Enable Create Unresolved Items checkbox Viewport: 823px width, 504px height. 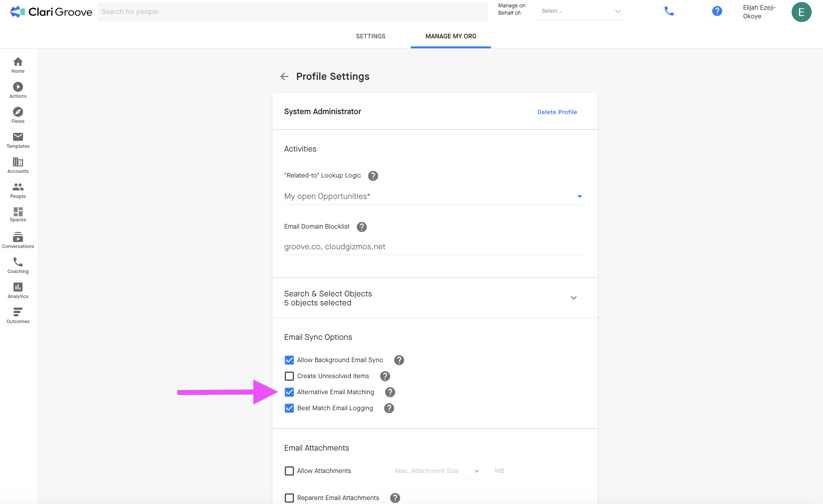pyautogui.click(x=289, y=376)
